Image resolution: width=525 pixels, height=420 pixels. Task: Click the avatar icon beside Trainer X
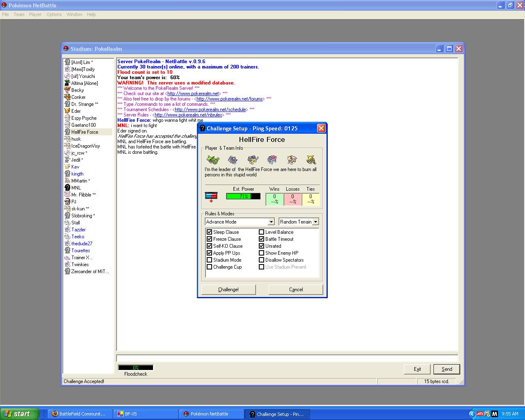coord(67,258)
